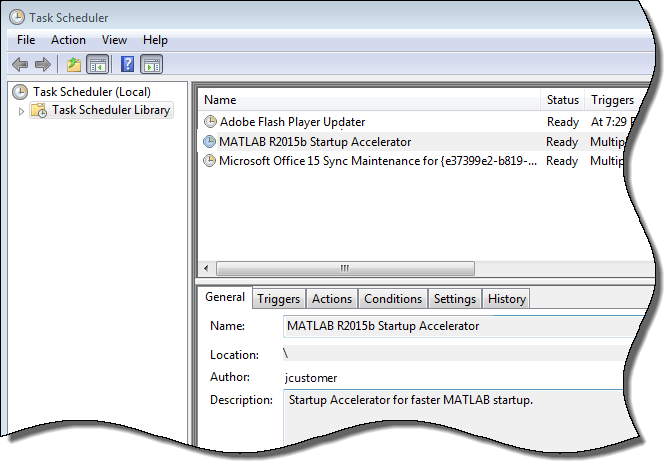The image size is (672, 469).
Task: Switch to the Conditions tab
Action: coord(393,299)
